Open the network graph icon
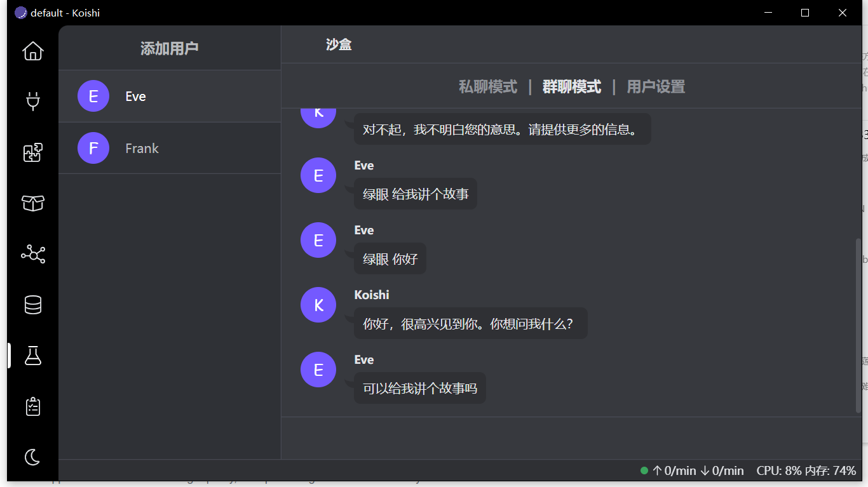868x487 pixels. coord(33,254)
